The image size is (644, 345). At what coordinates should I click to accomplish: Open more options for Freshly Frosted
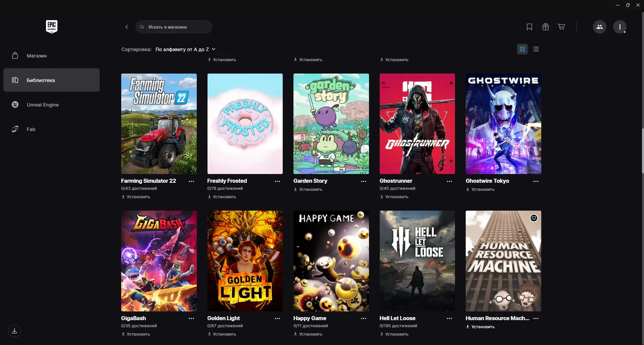click(x=277, y=181)
